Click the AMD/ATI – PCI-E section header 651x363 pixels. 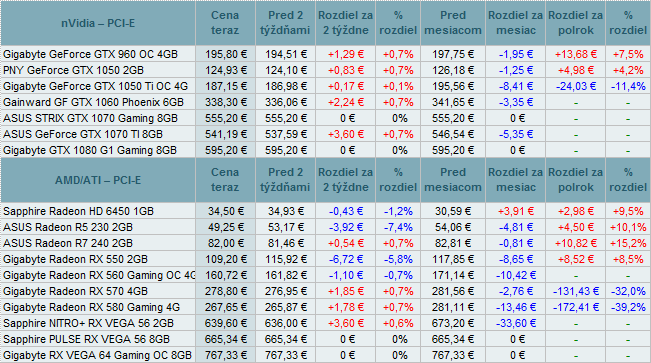tap(98, 180)
